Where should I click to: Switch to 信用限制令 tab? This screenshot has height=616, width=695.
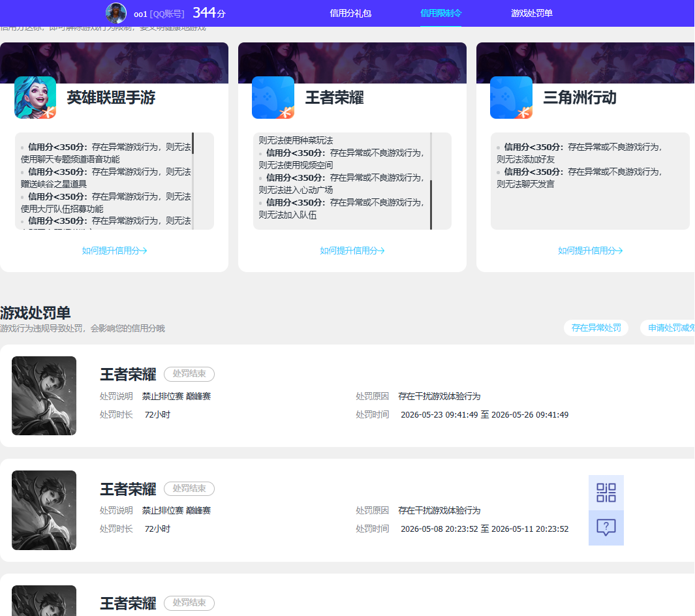(x=440, y=13)
